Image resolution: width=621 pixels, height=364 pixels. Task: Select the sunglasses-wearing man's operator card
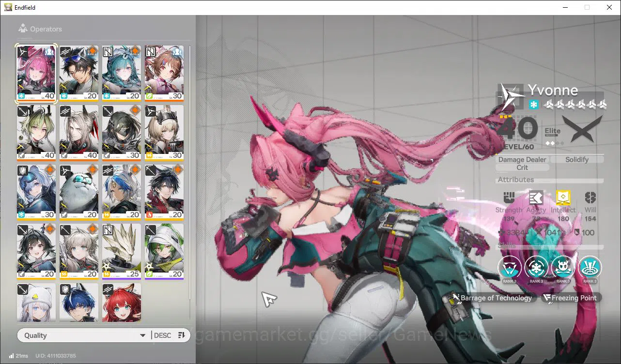pos(79,73)
